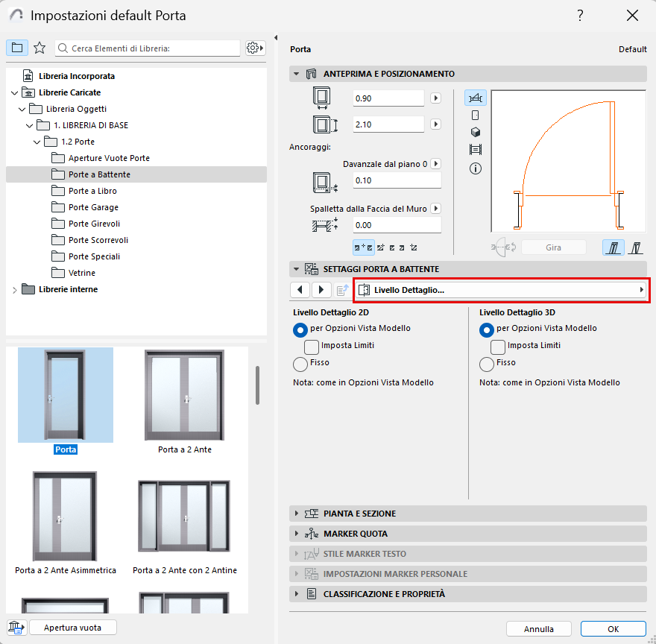Open Porte Scorrevoli folder
Image resolution: width=656 pixels, height=644 pixels.
(98, 240)
